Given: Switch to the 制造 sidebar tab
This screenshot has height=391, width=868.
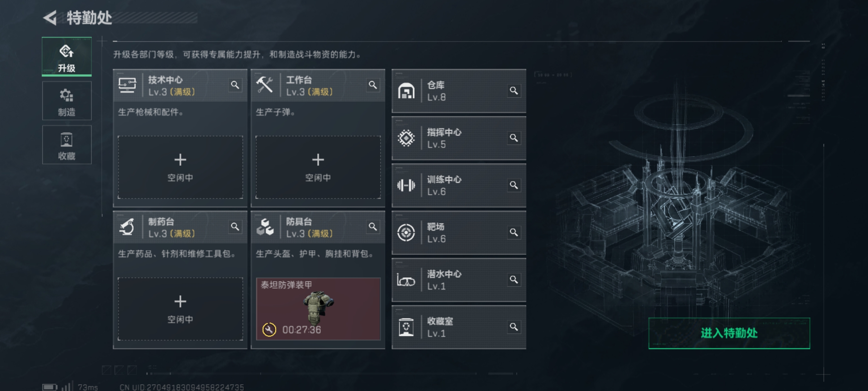Looking at the screenshot, I should pos(67,101).
